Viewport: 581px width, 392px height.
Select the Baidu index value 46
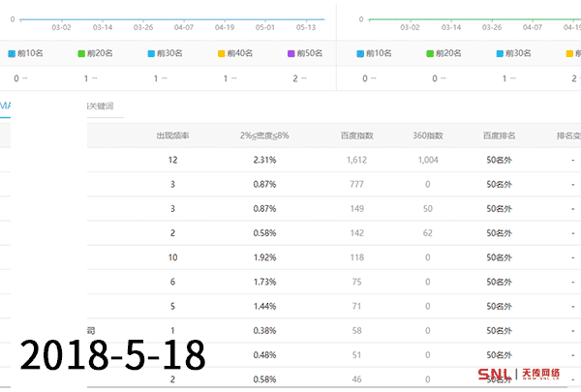click(356, 379)
